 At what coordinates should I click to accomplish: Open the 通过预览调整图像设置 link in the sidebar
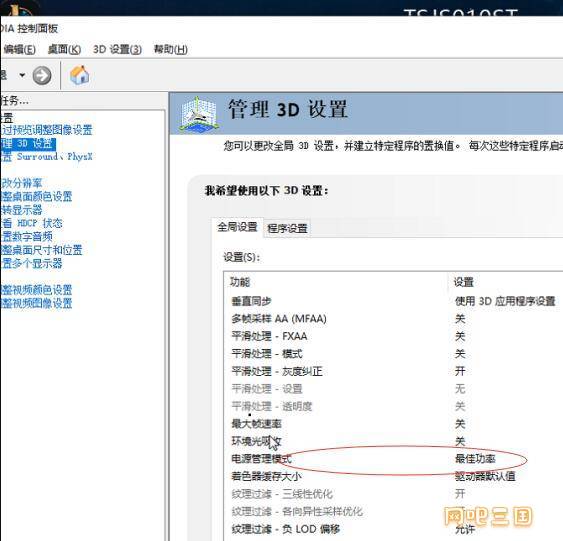pyautogui.click(x=46, y=130)
